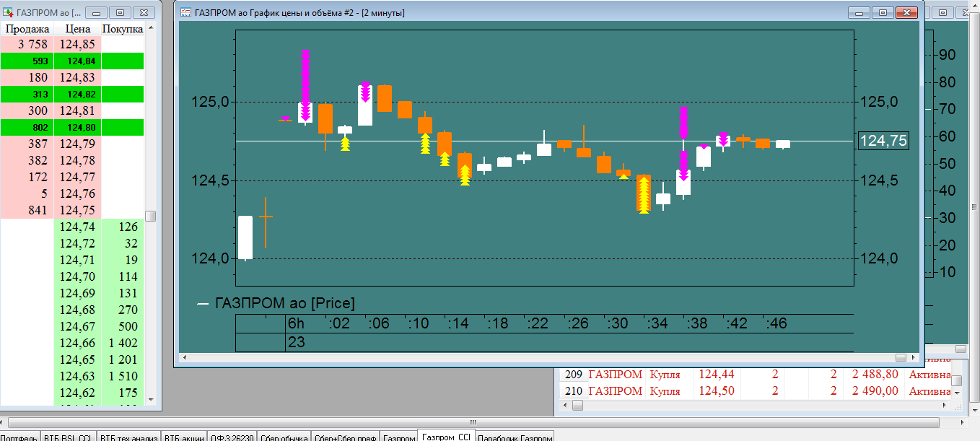
Task: Close the price and volume chart window
Action: tap(905, 12)
